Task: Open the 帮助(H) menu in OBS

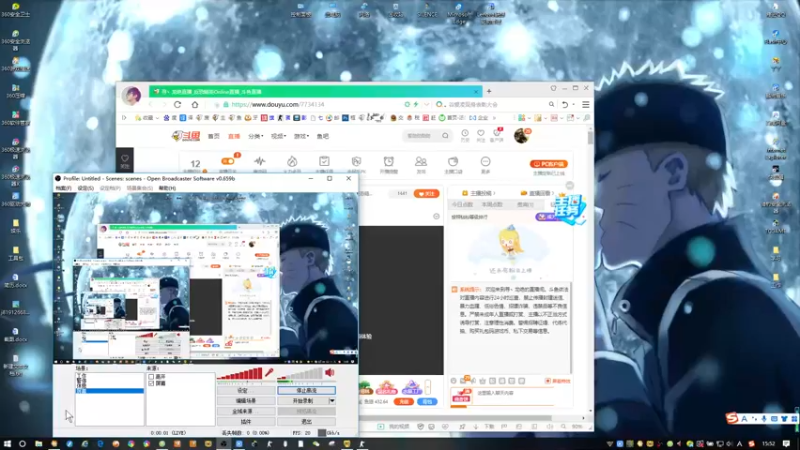Action: (x=167, y=188)
